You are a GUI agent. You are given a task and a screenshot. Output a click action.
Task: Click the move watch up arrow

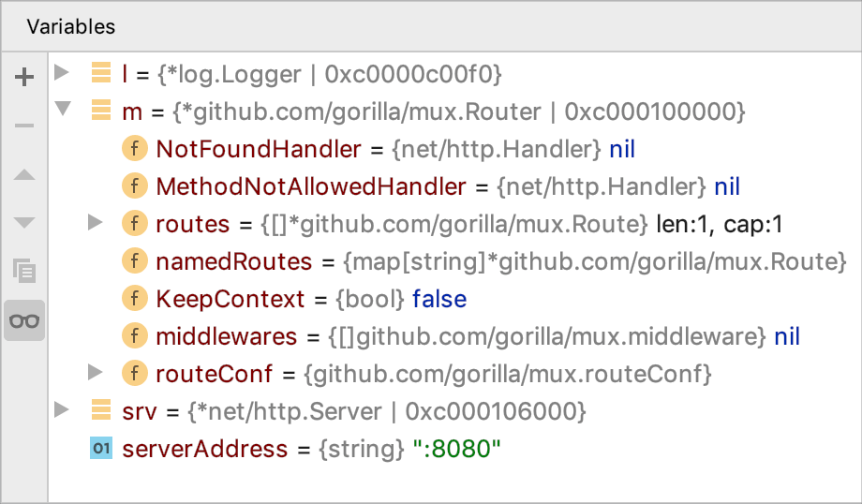pos(24,174)
